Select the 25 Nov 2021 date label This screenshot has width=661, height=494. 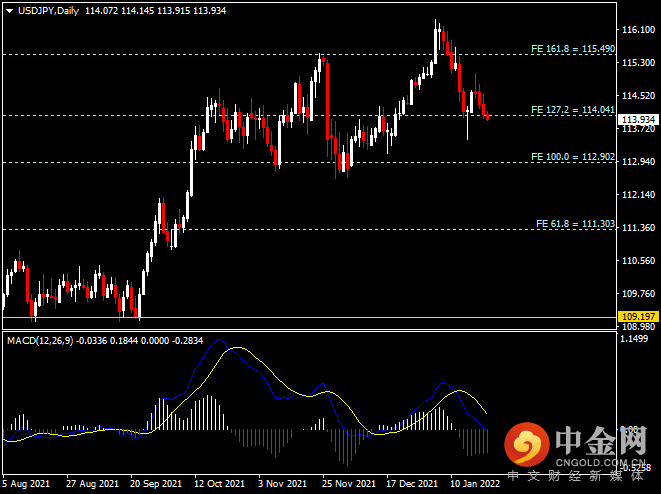click(349, 483)
